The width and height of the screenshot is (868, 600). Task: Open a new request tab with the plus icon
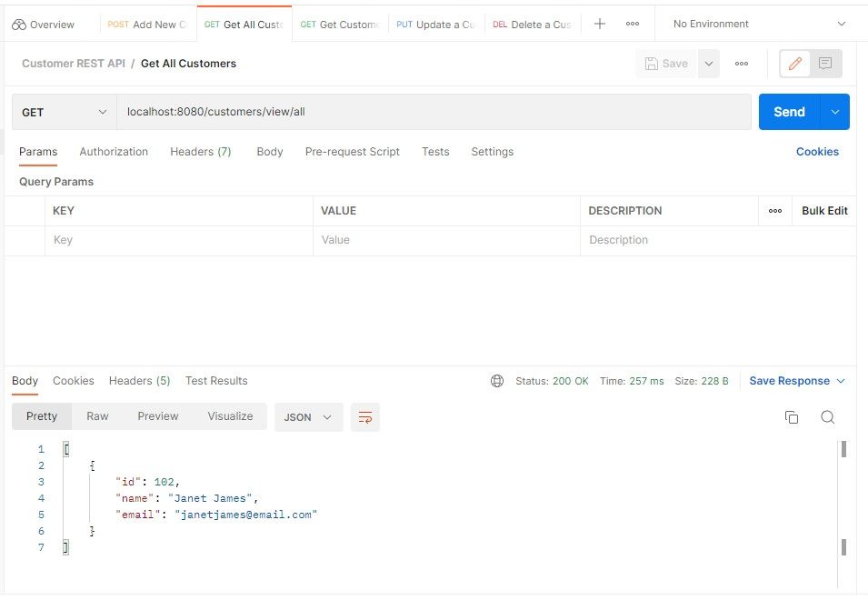point(599,23)
